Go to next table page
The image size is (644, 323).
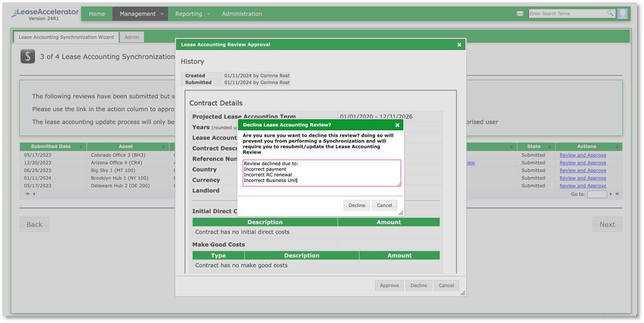coord(611,194)
